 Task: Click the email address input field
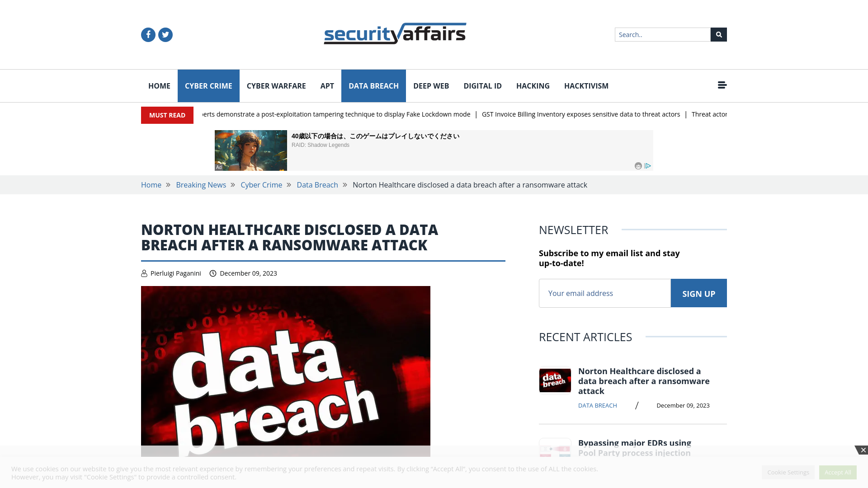tap(604, 292)
